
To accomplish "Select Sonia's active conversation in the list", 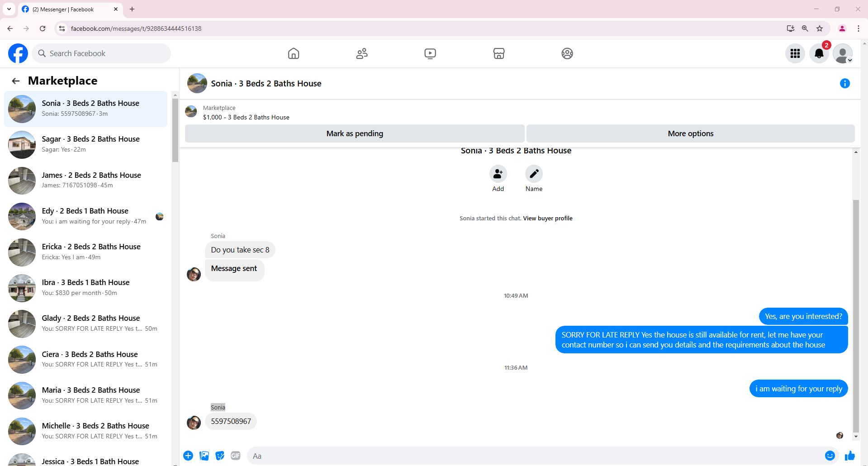I will [x=86, y=109].
